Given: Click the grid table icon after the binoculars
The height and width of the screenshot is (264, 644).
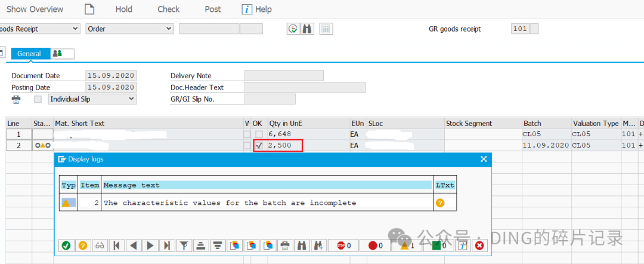Looking at the screenshot, I should (326, 29).
